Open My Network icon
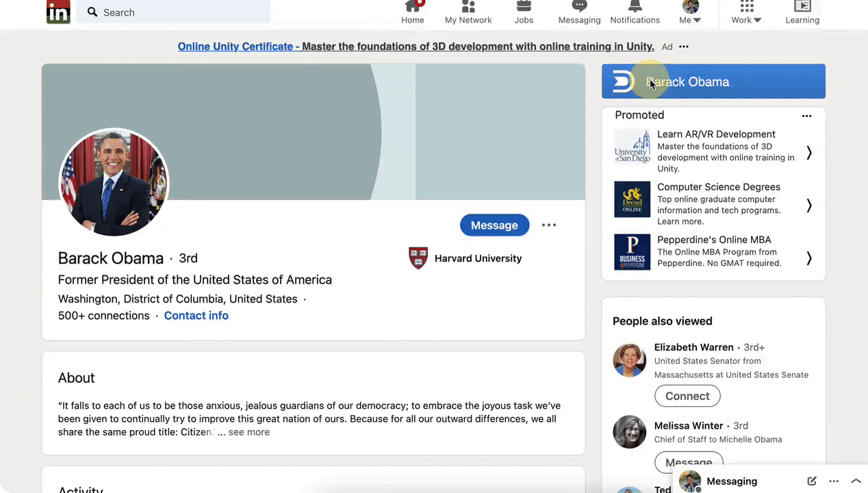Image resolution: width=868 pixels, height=493 pixels. pyautogui.click(x=468, y=6)
